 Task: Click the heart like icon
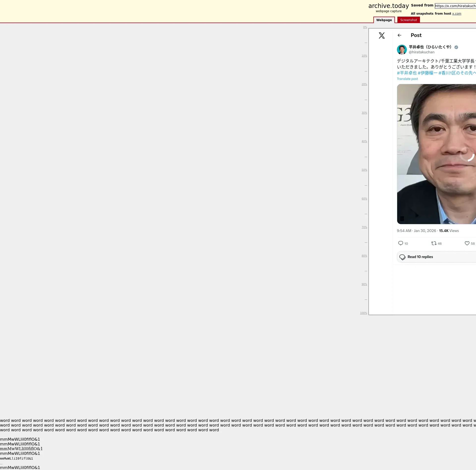coord(467,243)
